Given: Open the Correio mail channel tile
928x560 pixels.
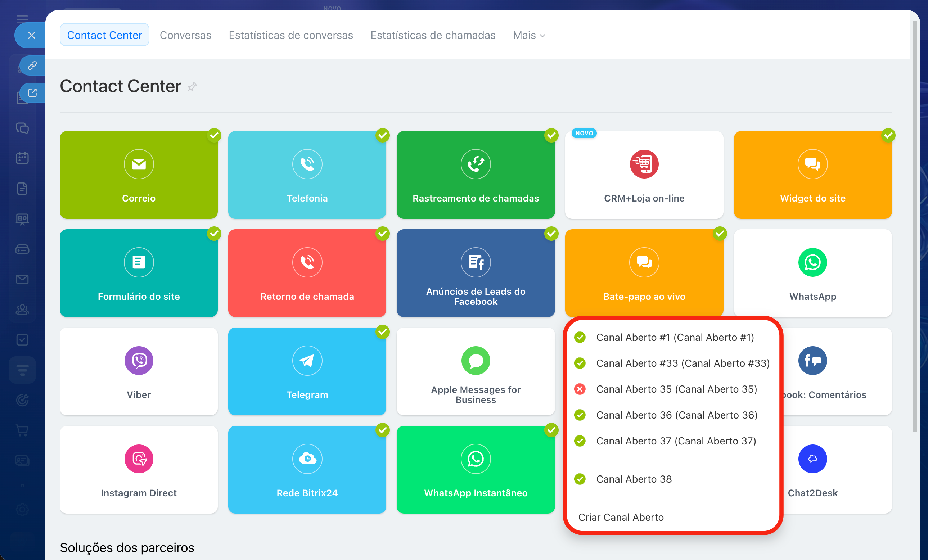Looking at the screenshot, I should pos(139,175).
